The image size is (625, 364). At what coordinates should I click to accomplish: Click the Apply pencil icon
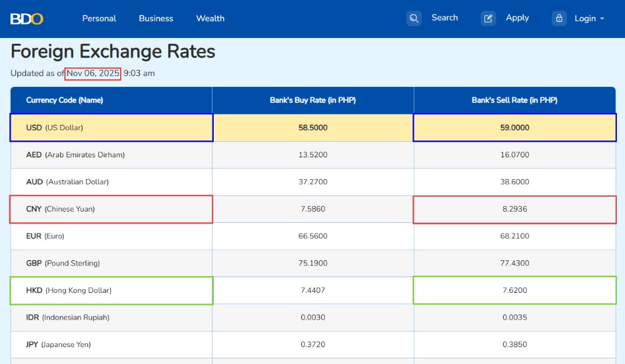[488, 18]
